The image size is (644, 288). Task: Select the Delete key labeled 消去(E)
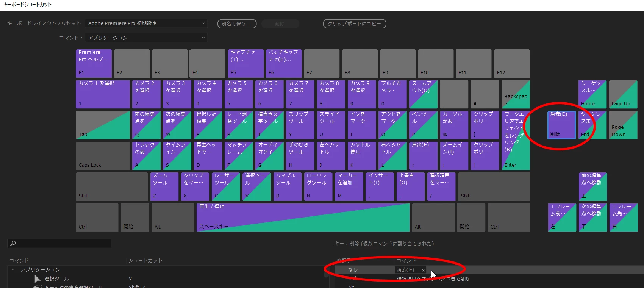pos(561,125)
